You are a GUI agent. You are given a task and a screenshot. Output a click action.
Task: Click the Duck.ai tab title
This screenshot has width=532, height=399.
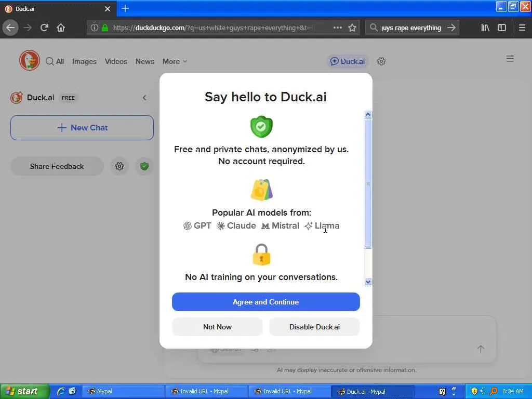25,9
